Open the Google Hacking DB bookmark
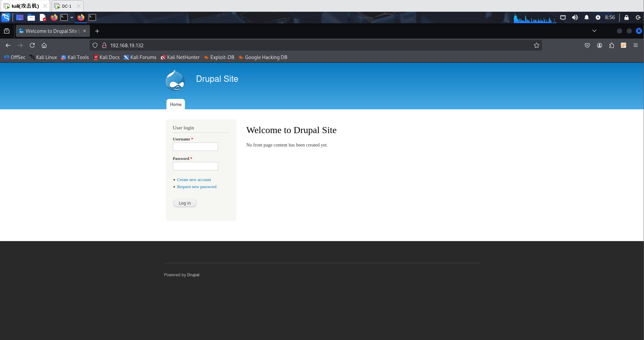 (x=263, y=57)
